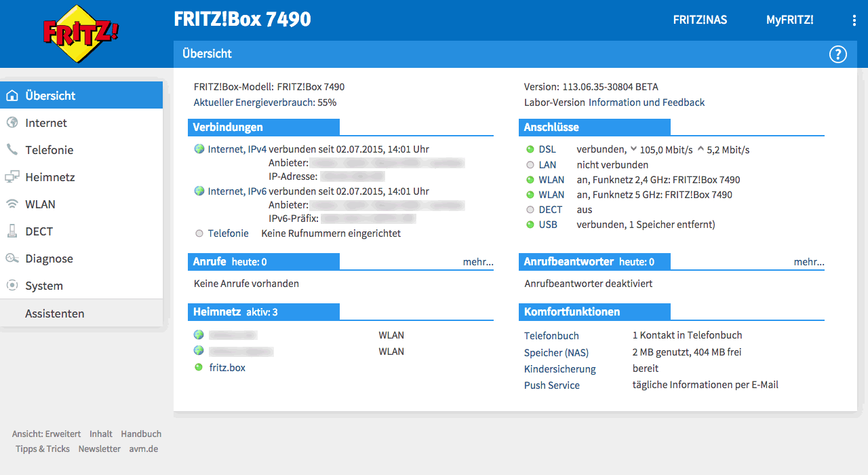Click the System icon in sidebar
The height and width of the screenshot is (475, 868).
[12, 286]
